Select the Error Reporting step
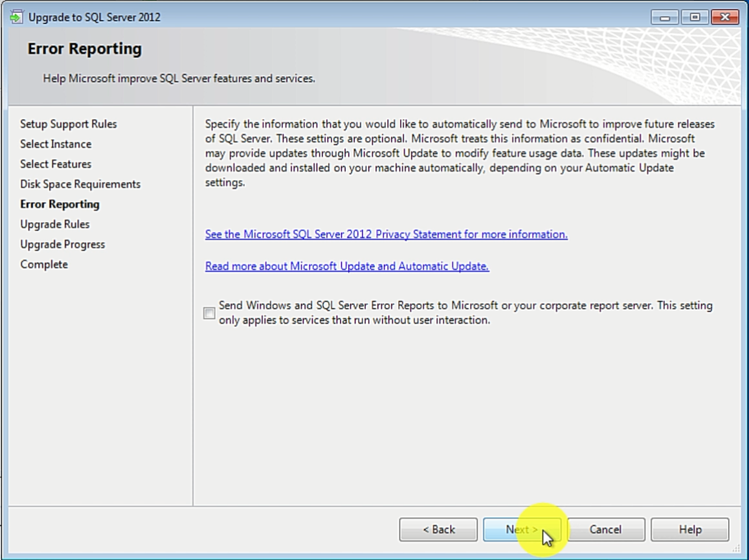This screenshot has width=749, height=560. pyautogui.click(x=60, y=204)
